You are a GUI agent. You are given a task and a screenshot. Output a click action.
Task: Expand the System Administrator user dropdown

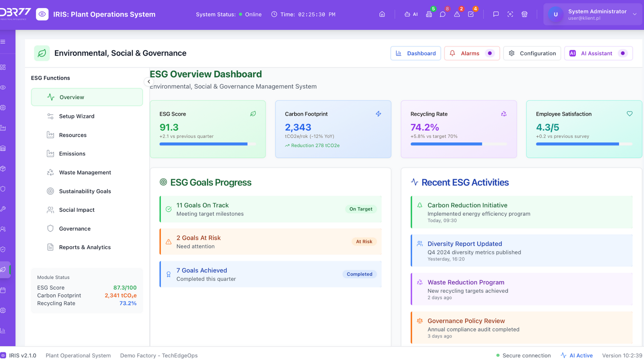(x=635, y=14)
